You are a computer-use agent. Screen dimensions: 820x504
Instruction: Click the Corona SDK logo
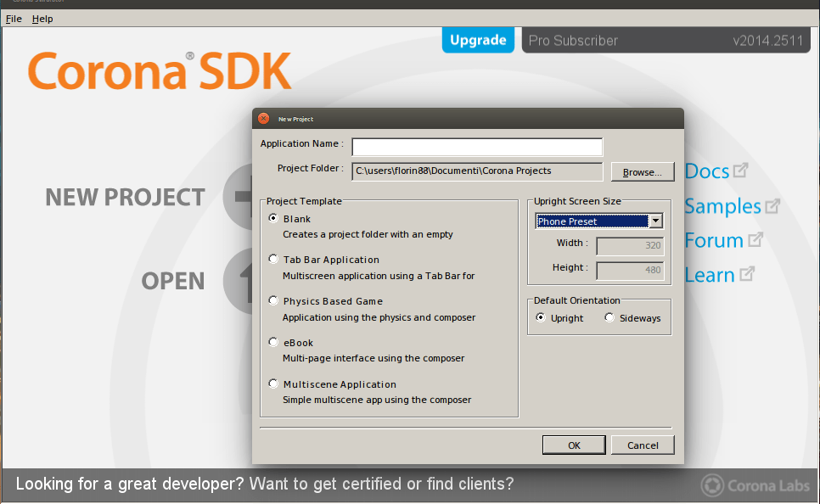click(x=160, y=71)
